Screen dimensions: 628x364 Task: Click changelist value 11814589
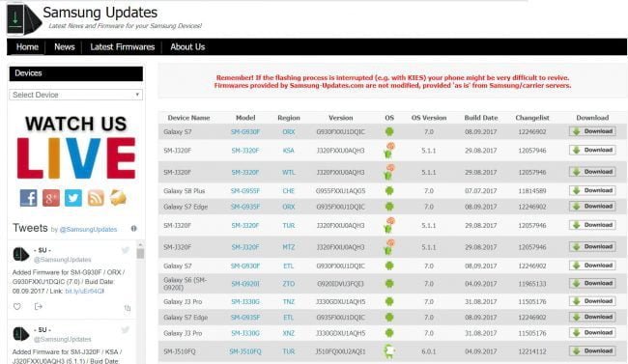point(532,191)
